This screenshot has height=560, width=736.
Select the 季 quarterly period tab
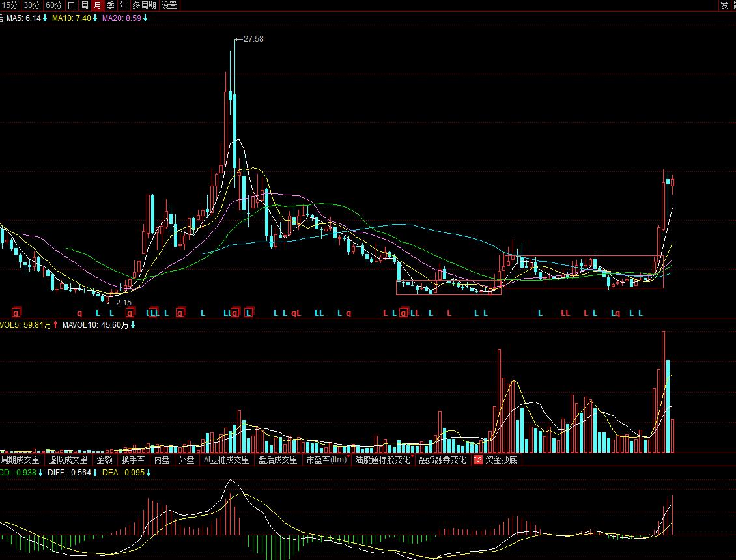(x=111, y=5)
